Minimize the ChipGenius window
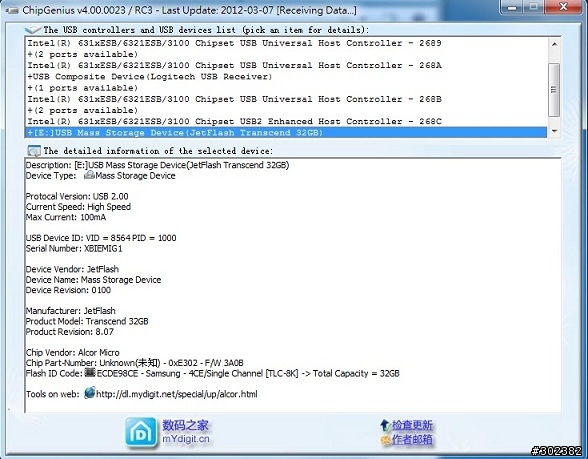 tap(512, 8)
